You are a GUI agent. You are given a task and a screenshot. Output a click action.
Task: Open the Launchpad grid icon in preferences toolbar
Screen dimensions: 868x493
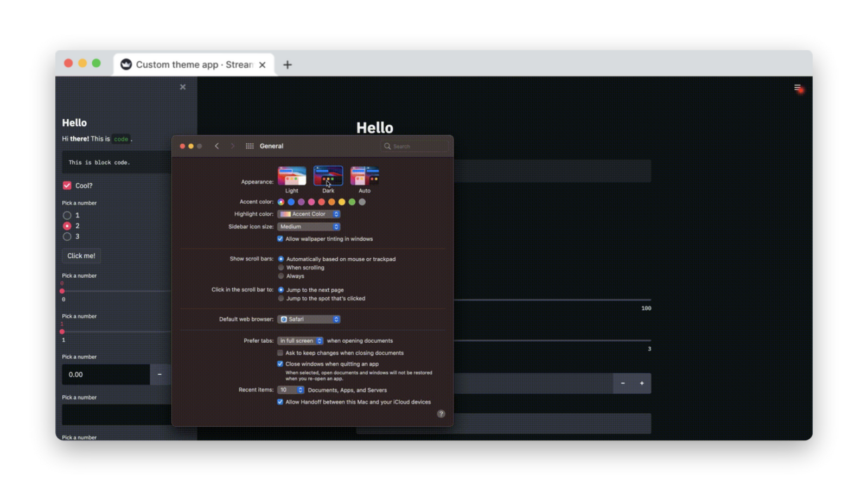(250, 145)
